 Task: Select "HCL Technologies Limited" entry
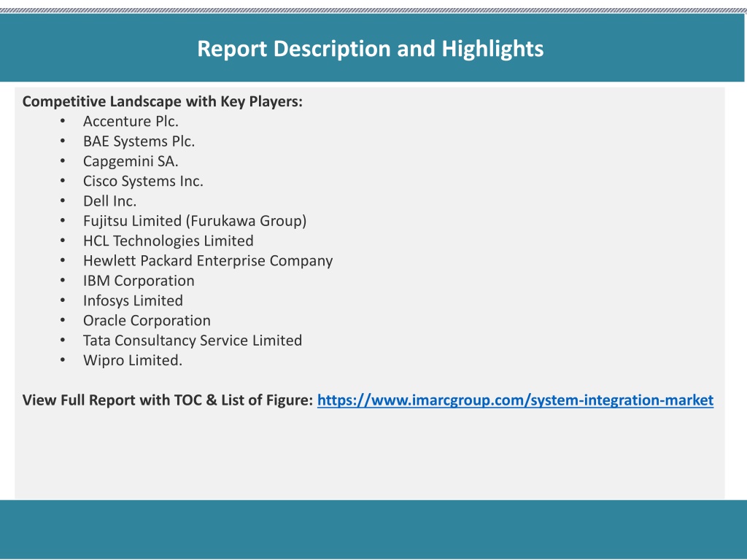pos(169,241)
